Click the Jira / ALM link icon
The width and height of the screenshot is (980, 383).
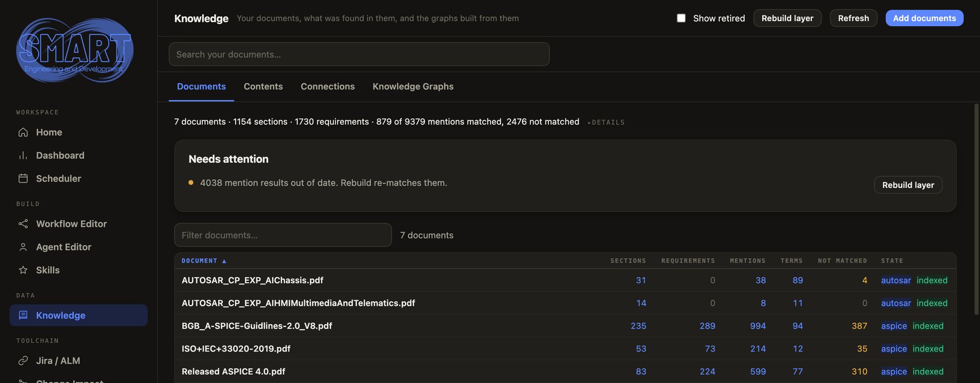23,361
